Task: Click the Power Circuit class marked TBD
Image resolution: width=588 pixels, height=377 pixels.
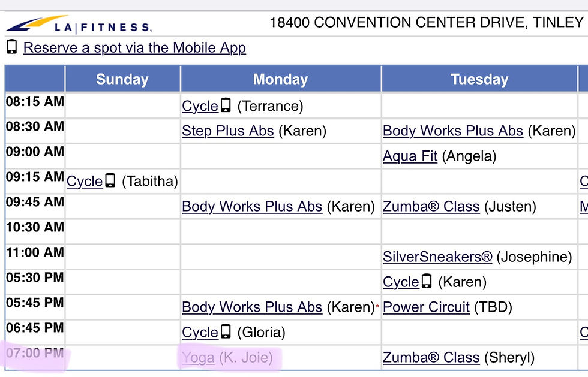Action: 426,307
